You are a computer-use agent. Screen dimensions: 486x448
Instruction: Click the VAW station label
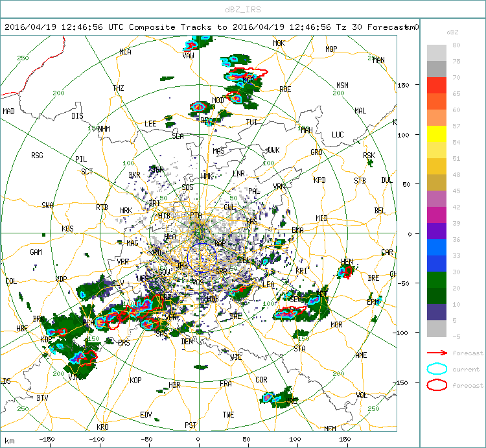click(188, 56)
